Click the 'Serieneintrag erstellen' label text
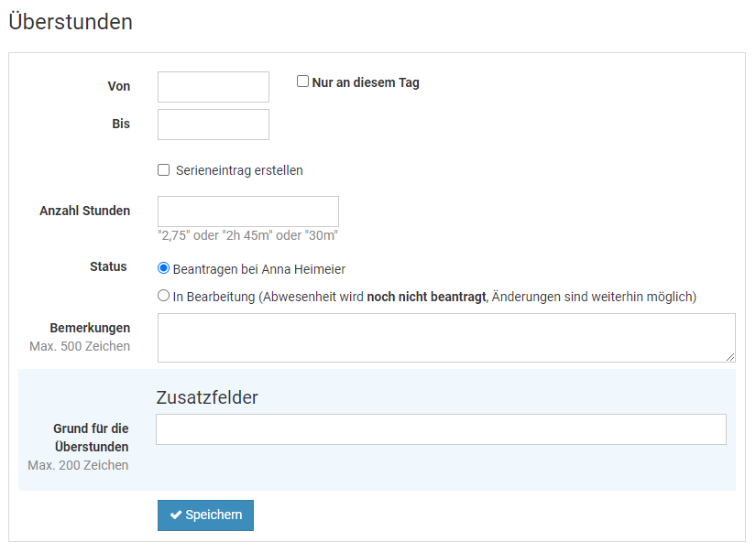 239,170
